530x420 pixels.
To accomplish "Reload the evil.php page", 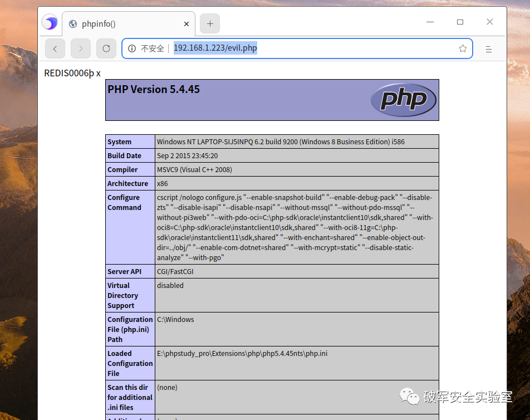I will click(x=106, y=48).
